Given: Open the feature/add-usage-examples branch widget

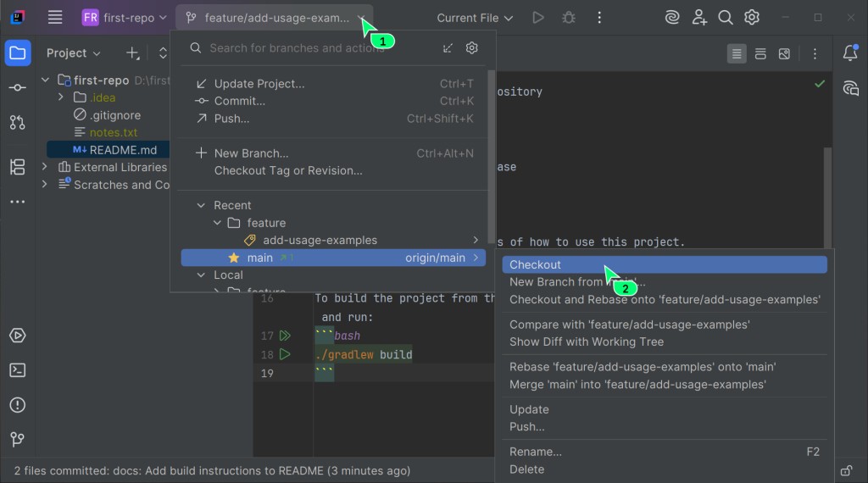Looking at the screenshot, I should 275,18.
